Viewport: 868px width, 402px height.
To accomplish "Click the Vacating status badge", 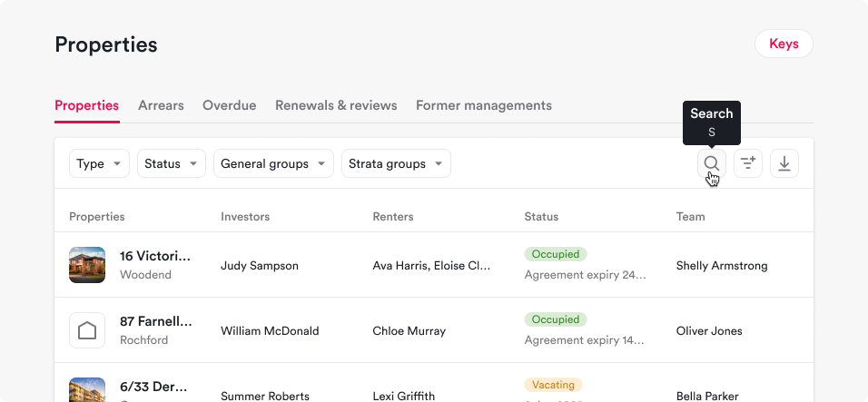I will pos(553,385).
